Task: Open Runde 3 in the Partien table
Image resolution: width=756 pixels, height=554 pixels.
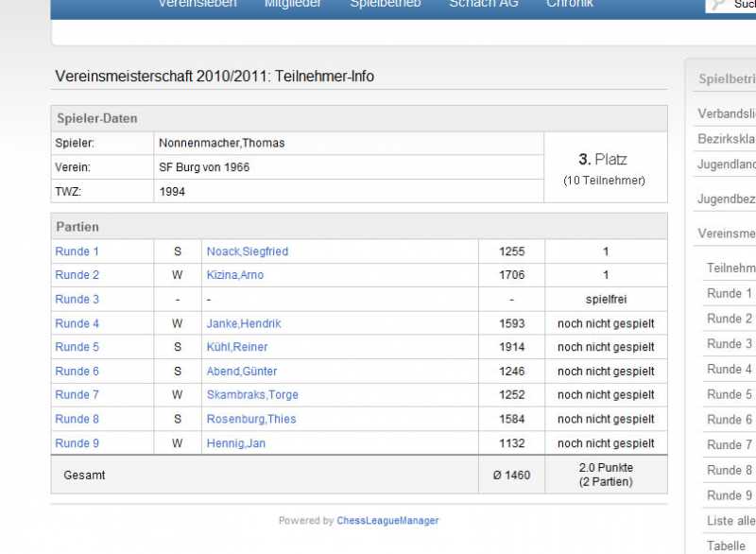Action: (x=77, y=300)
